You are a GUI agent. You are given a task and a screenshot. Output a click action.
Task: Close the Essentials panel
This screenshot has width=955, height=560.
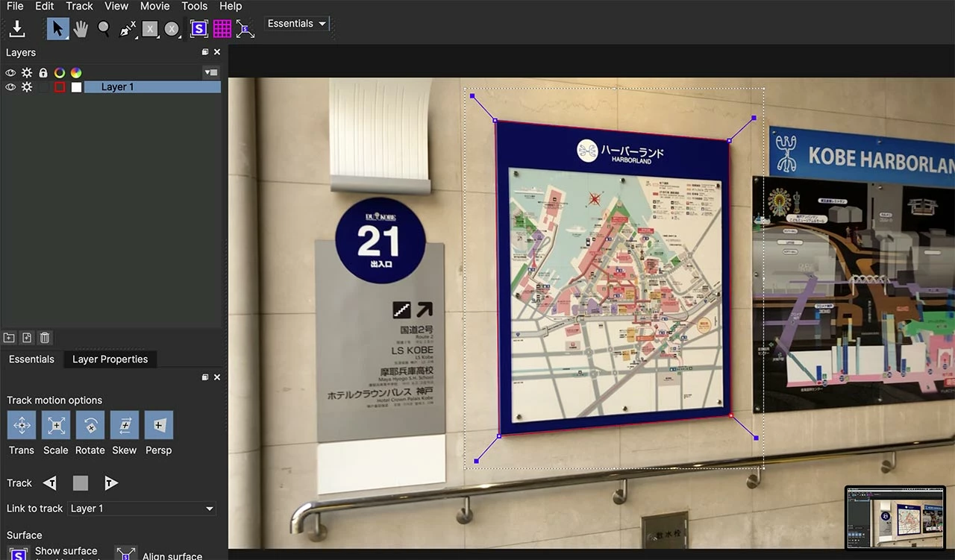(x=217, y=377)
